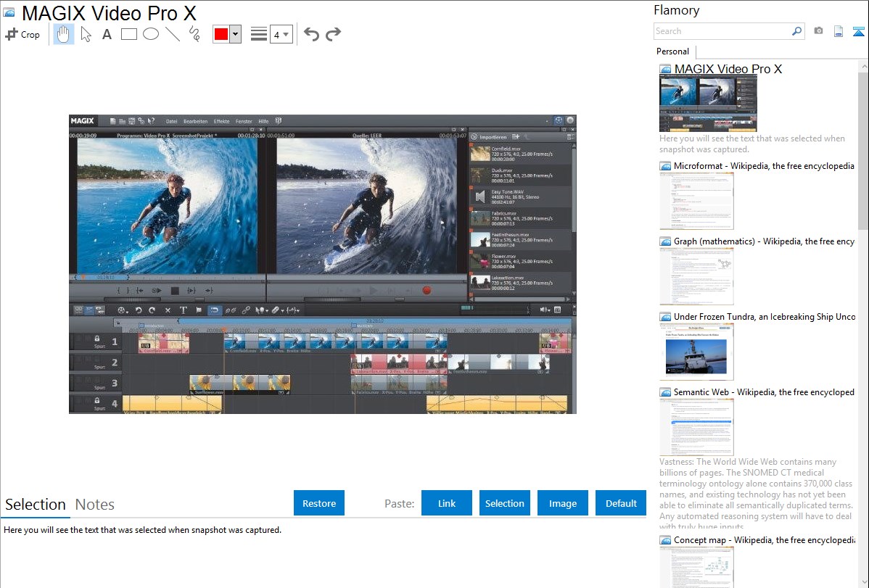Screen dimensions: 869x588
Task: Click the camera snapshot icon
Action: pos(818,31)
